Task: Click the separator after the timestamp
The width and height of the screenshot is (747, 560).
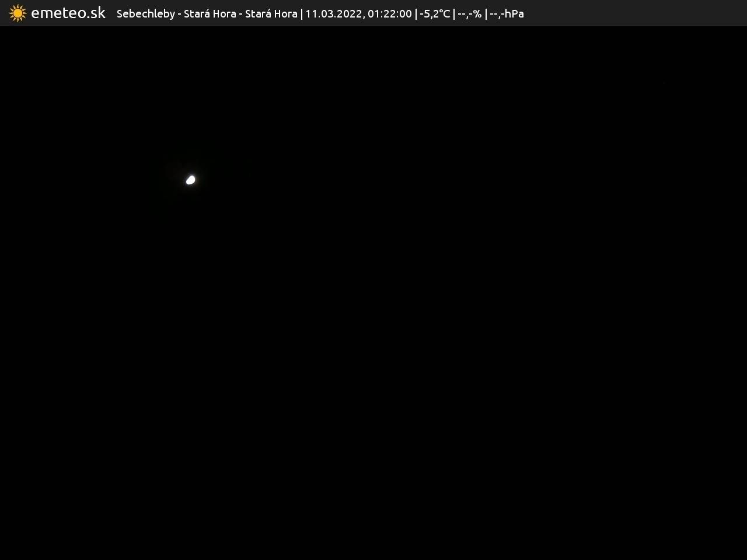Action: [x=416, y=13]
